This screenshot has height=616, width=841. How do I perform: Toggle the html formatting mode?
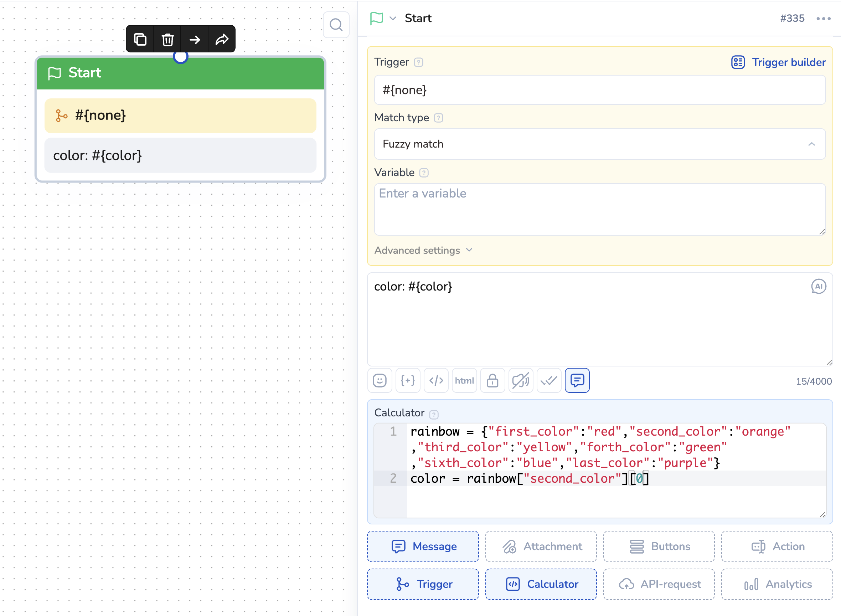464,380
